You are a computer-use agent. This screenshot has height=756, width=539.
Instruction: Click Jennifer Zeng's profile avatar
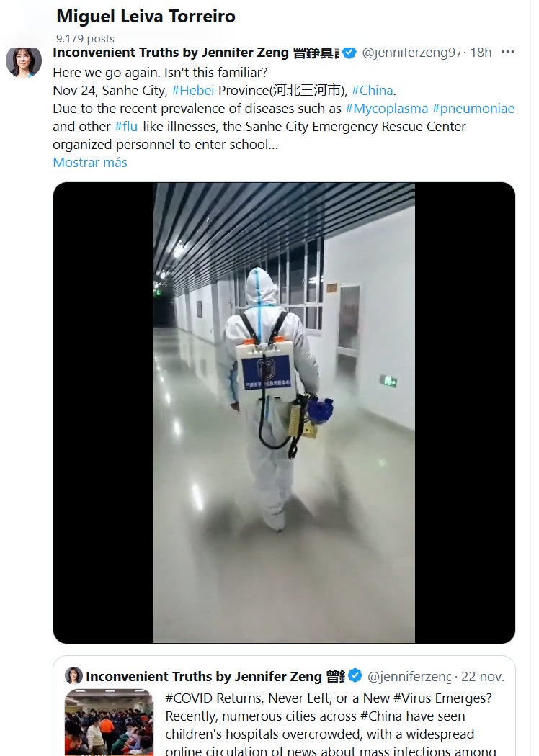pos(23,62)
